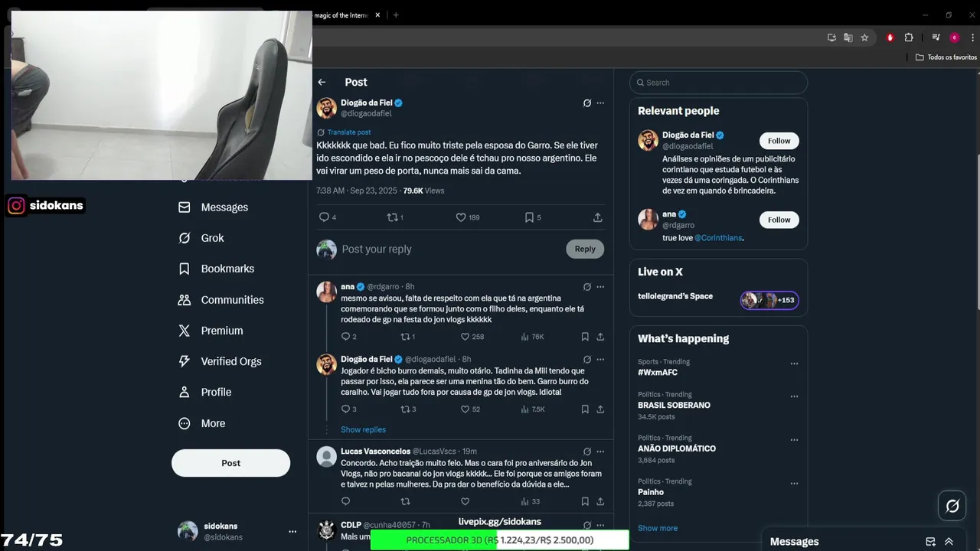Reply to Lucas Vasconcelos's comment
Screen dimensions: 980x551
tap(345, 501)
